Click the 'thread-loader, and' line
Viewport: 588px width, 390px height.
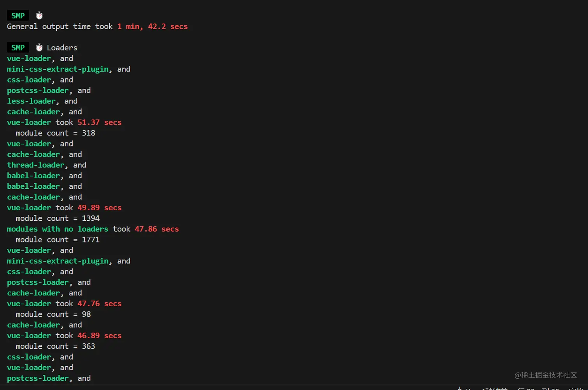click(47, 165)
